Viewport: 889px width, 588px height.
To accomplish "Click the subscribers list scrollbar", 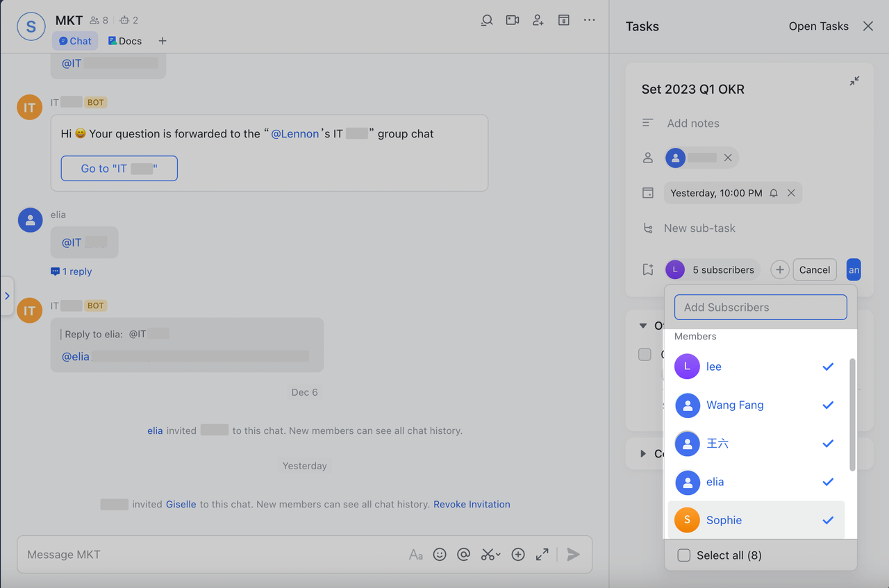I will (x=853, y=414).
